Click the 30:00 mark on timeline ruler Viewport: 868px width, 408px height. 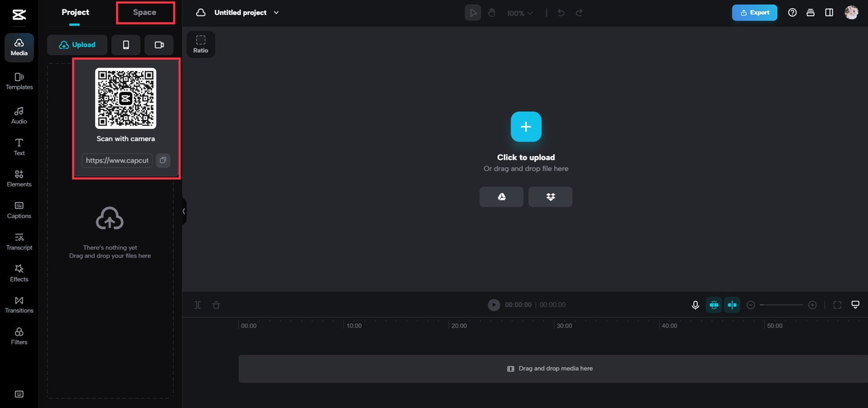coord(564,326)
